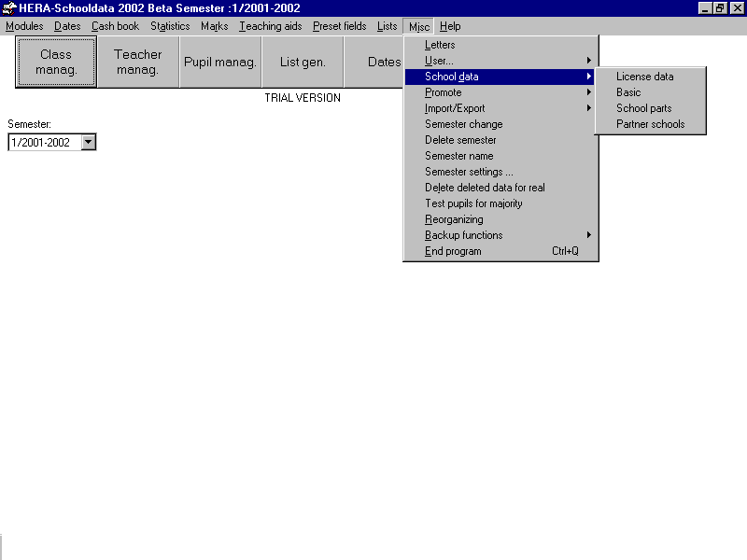Expand the Backup functions submenu

[500, 235]
